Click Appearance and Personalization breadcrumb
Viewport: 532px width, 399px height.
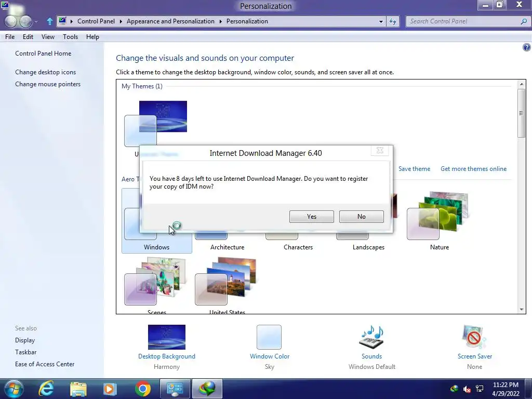click(170, 21)
